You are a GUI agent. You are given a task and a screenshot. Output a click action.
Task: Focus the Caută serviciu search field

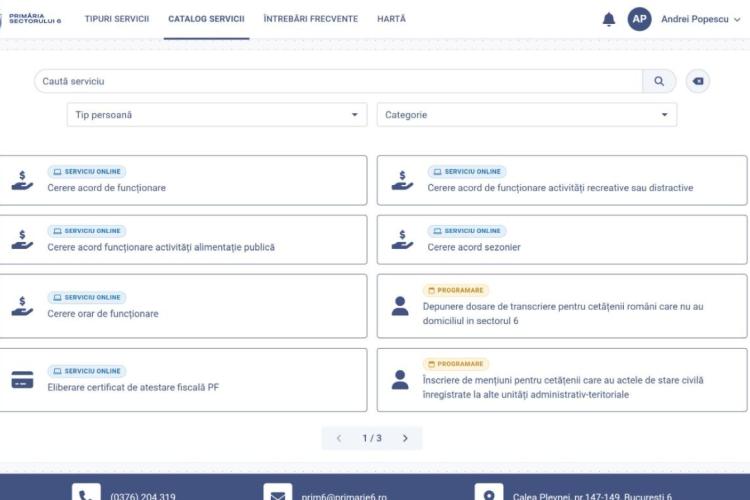click(x=338, y=81)
